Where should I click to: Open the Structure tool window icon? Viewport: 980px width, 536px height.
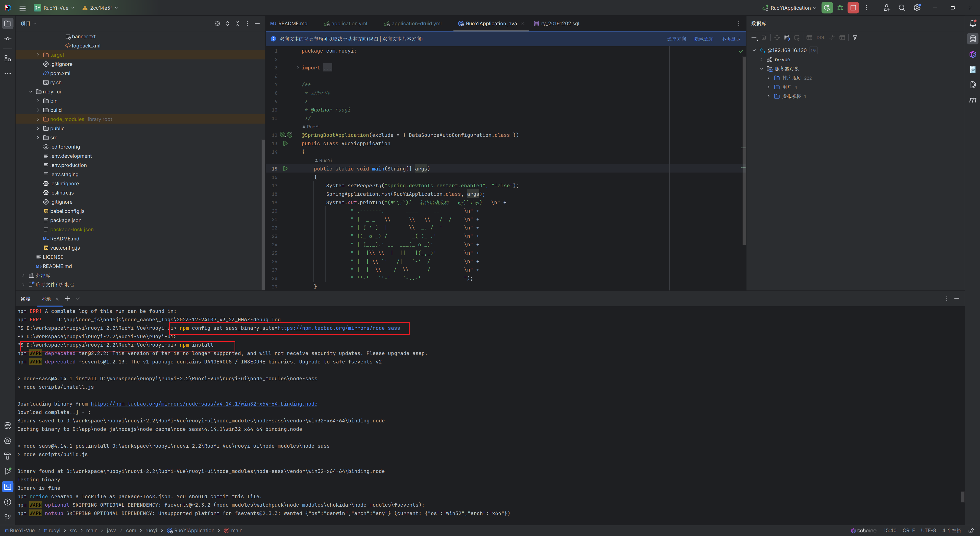[8, 58]
